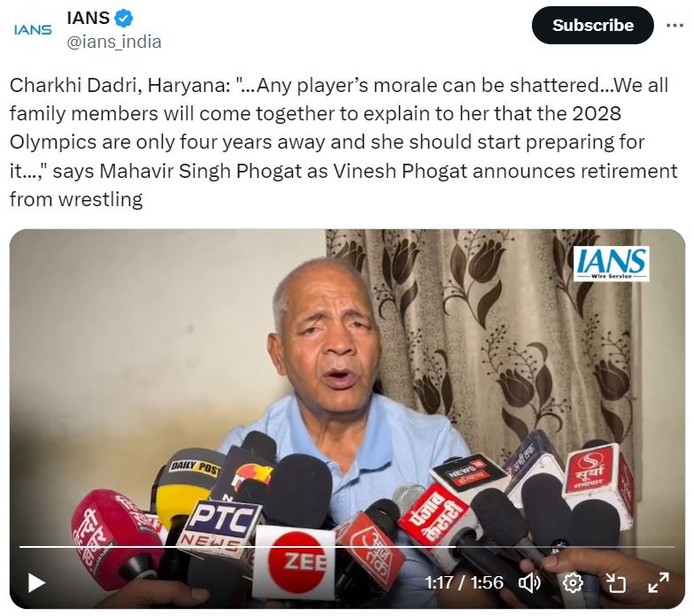This screenshot has width=693, height=616.
Task: Click the IANS profile avatar logo
Action: tap(33, 30)
